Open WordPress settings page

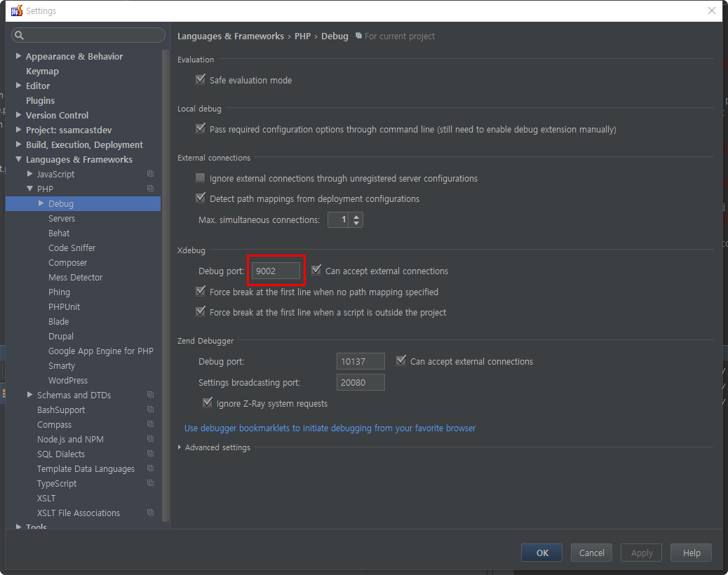68,381
